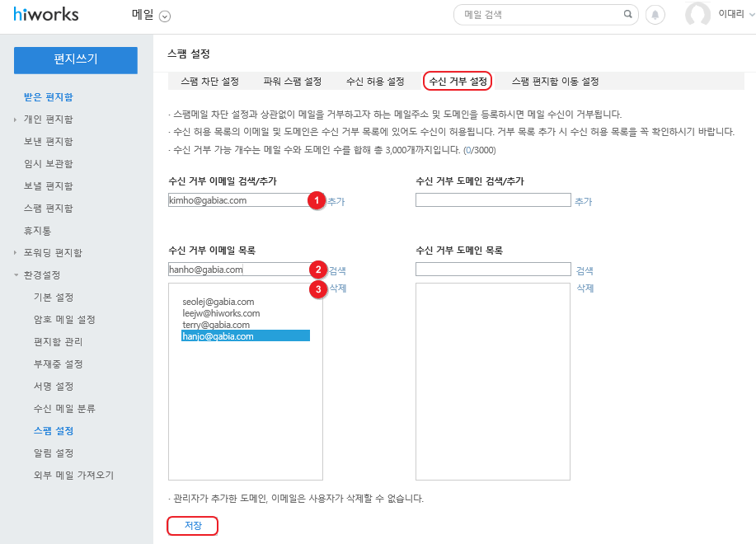Click 검색 for blocked domain list
Screen dimensions: 756x544
click(585, 270)
